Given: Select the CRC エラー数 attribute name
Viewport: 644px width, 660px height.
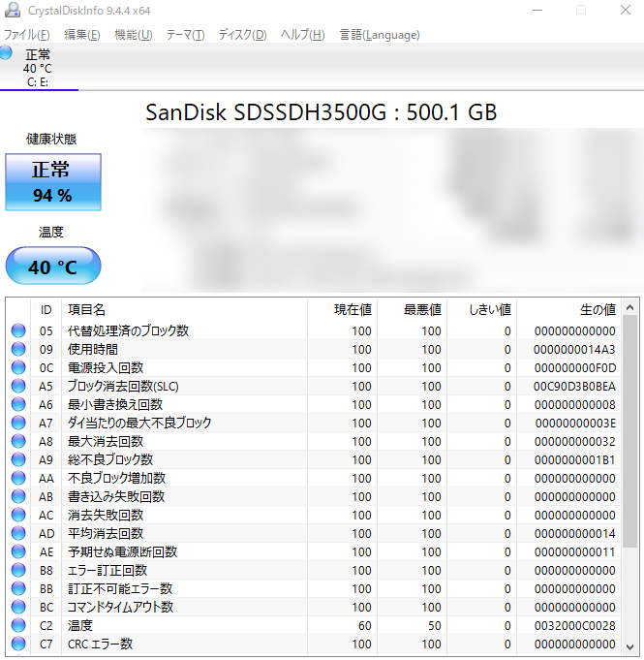Looking at the screenshot, I should 100,644.
